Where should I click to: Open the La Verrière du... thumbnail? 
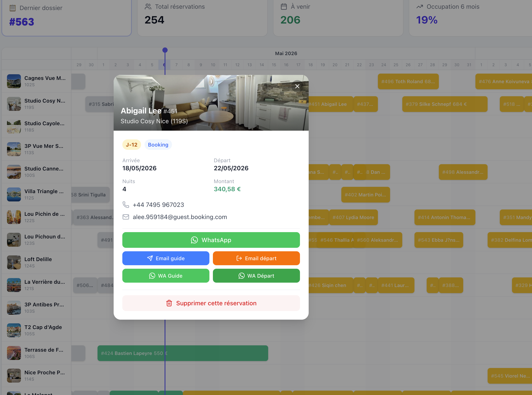pyautogui.click(x=14, y=285)
